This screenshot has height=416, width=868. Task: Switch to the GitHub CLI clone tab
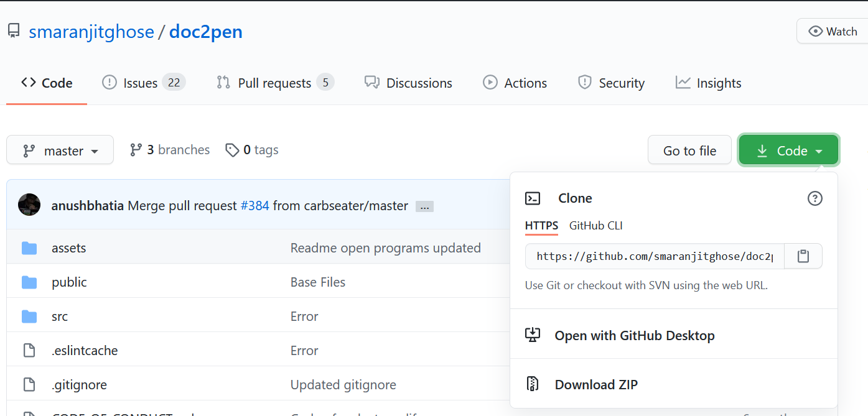point(596,226)
